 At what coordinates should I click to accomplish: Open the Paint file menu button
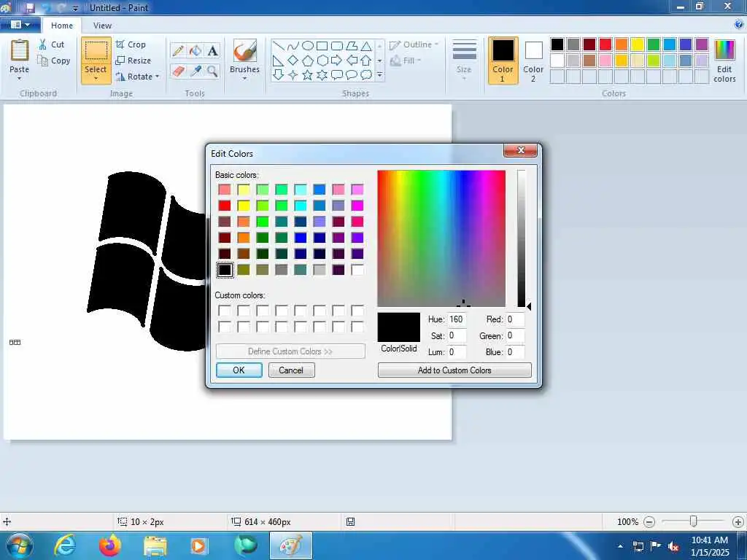20,24
